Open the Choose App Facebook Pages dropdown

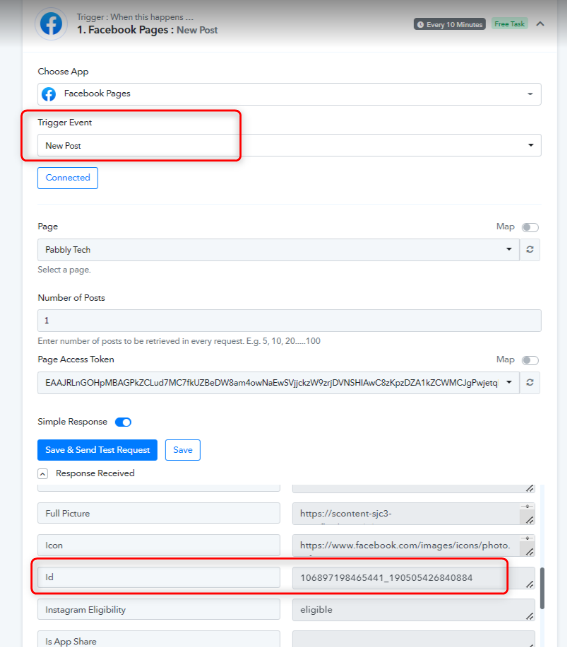[289, 94]
